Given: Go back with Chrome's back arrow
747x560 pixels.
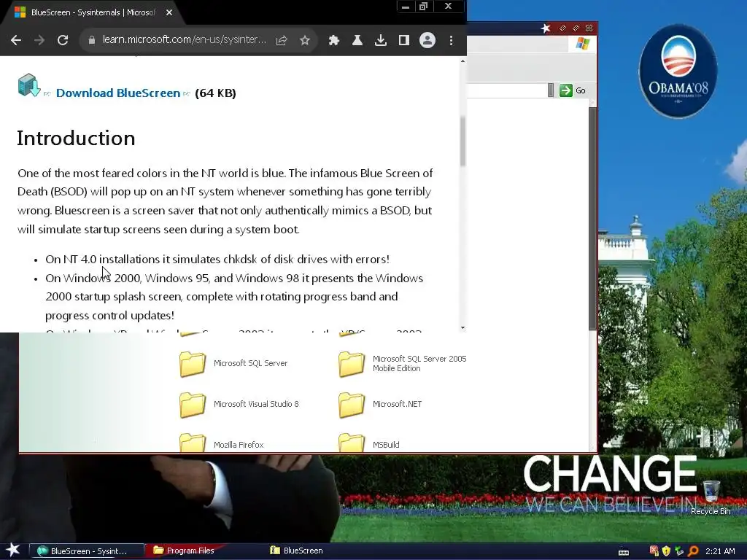Looking at the screenshot, I should (16, 41).
